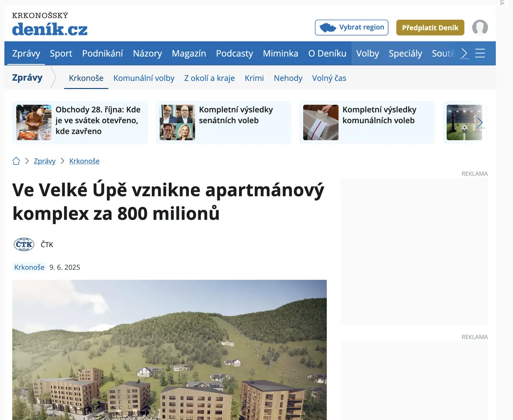
Task: Subscribe via Předplatit Deník button
Action: pyautogui.click(x=430, y=27)
